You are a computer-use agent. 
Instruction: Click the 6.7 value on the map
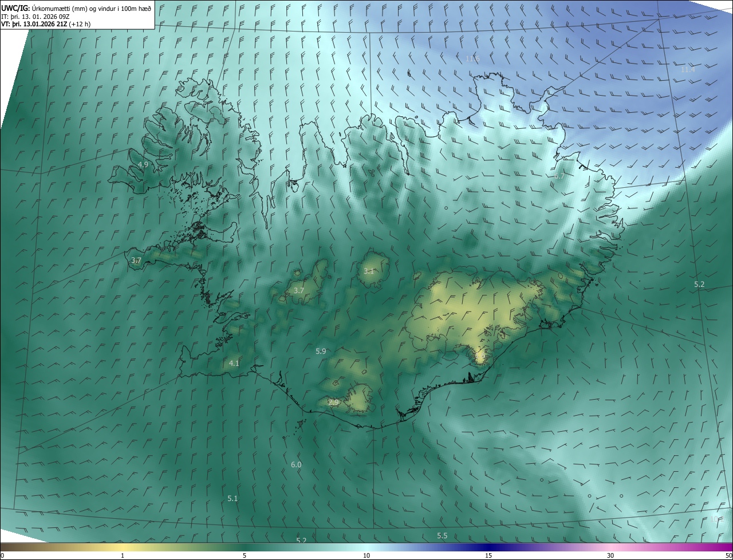[x=559, y=176]
